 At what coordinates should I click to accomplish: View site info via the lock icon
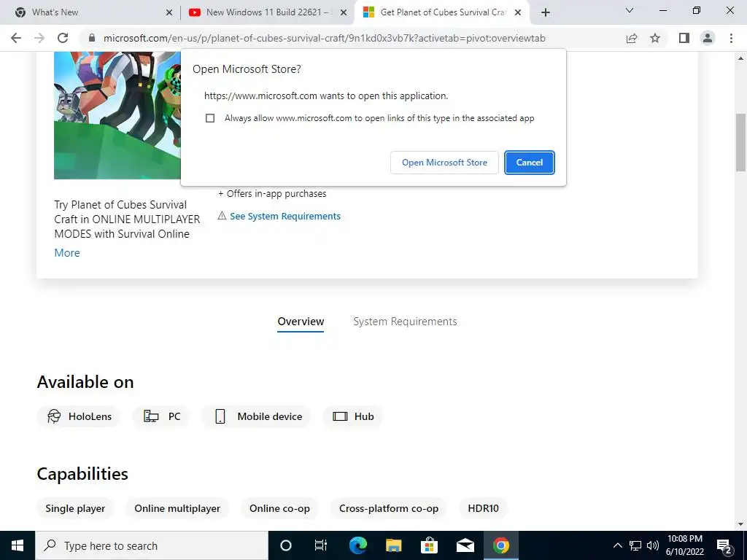click(x=92, y=38)
